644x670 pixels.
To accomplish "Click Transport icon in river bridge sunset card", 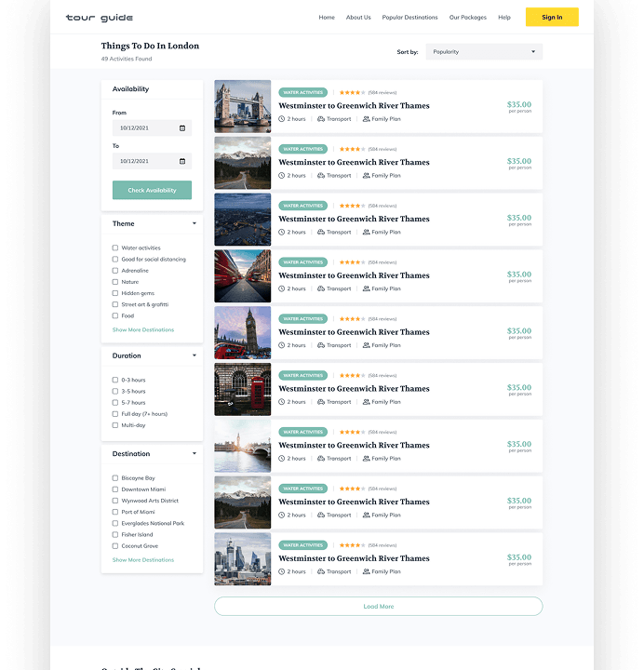I will 321,459.
